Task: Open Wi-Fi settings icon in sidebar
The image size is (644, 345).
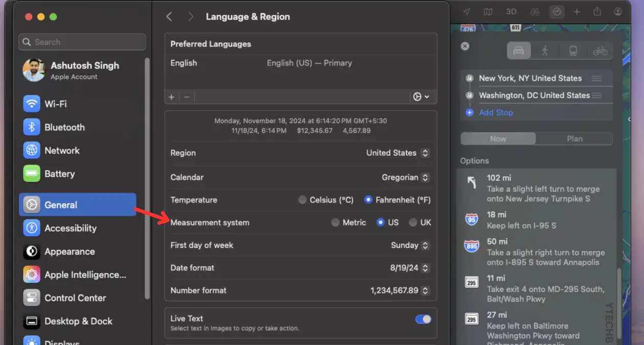Action: pos(32,104)
